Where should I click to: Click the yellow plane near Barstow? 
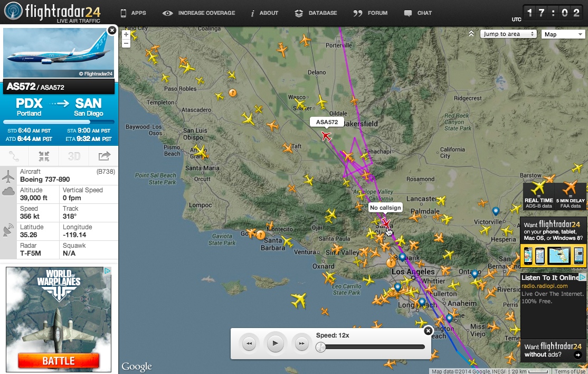577,167
